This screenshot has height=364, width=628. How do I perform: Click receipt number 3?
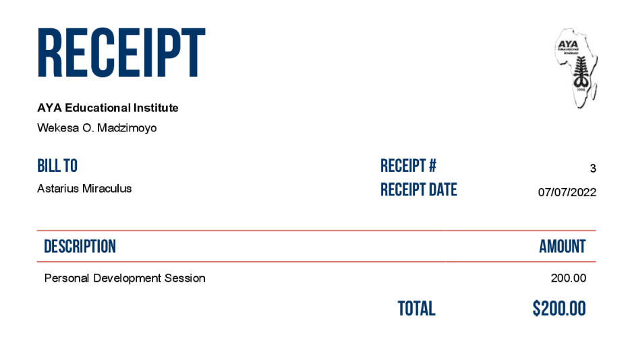pos(593,169)
